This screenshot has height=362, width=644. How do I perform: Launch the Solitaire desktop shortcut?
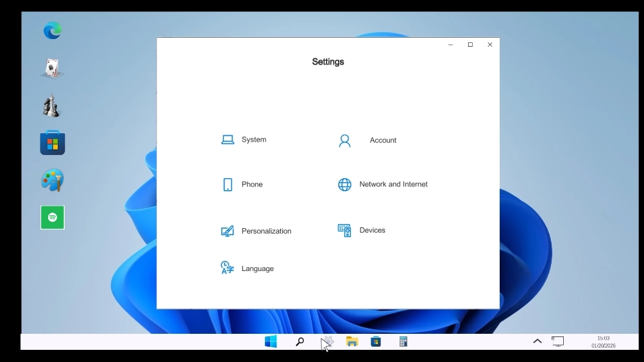(x=52, y=68)
